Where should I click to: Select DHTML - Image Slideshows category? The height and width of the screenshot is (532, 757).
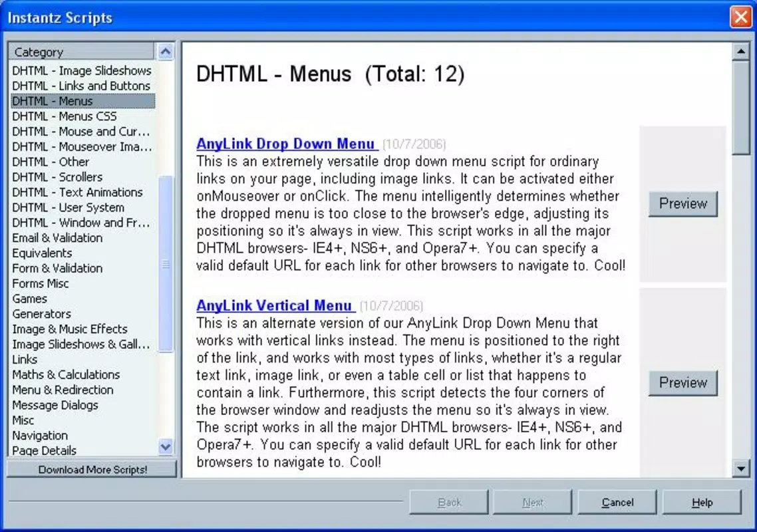[82, 70]
